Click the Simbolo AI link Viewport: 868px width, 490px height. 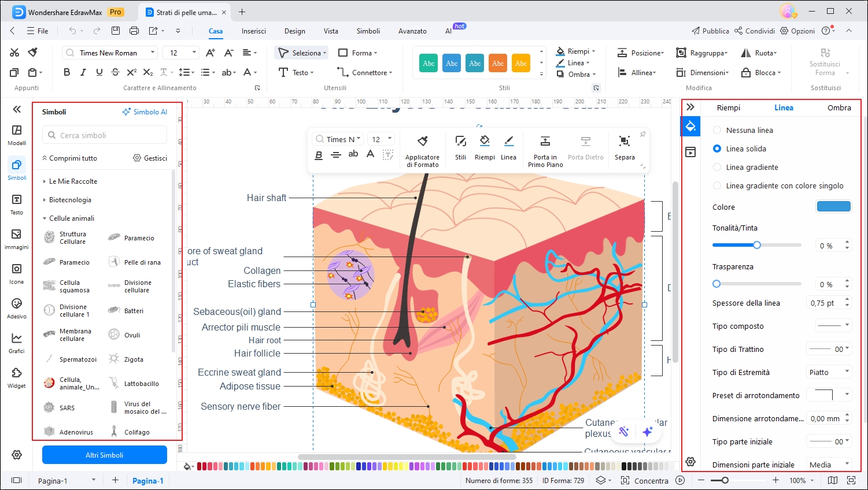[x=145, y=112]
